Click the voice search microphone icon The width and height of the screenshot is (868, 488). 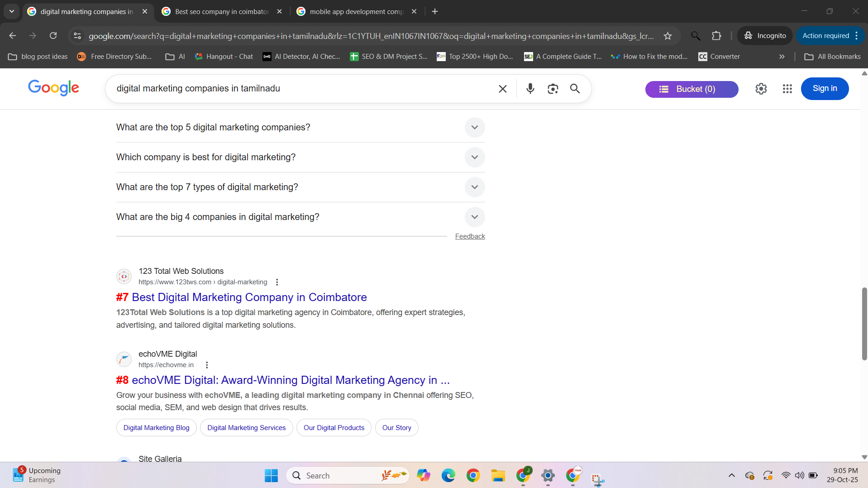tap(530, 89)
